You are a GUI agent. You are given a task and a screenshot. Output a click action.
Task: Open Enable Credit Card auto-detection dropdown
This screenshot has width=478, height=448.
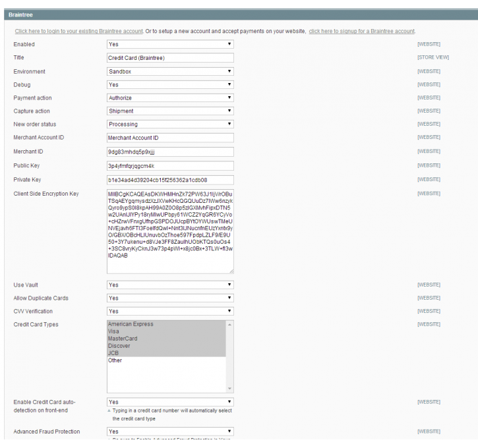170,402
